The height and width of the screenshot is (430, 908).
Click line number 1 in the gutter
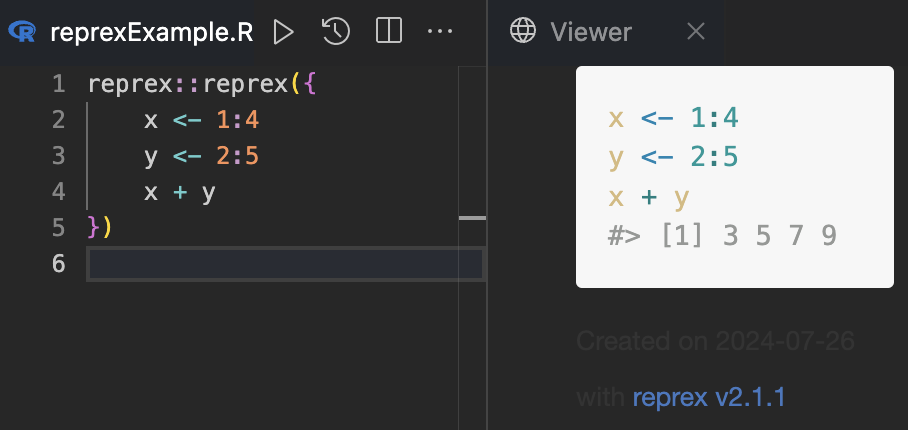[x=58, y=84]
